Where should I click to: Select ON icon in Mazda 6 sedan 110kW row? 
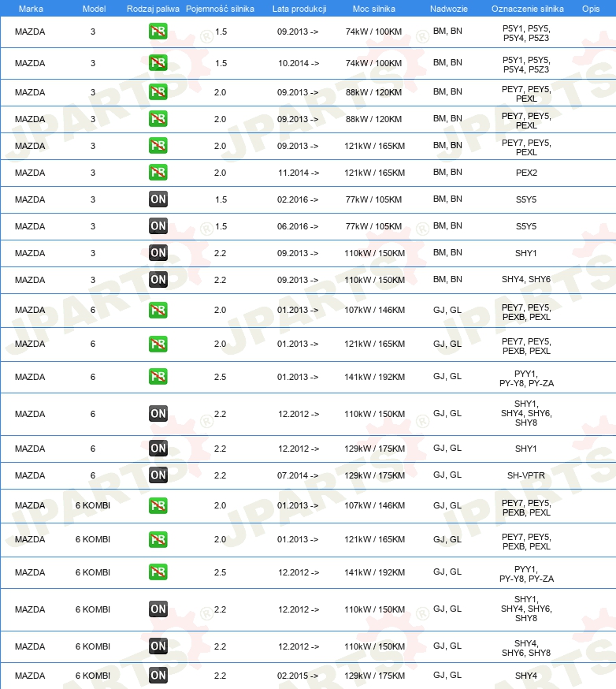[x=158, y=414]
